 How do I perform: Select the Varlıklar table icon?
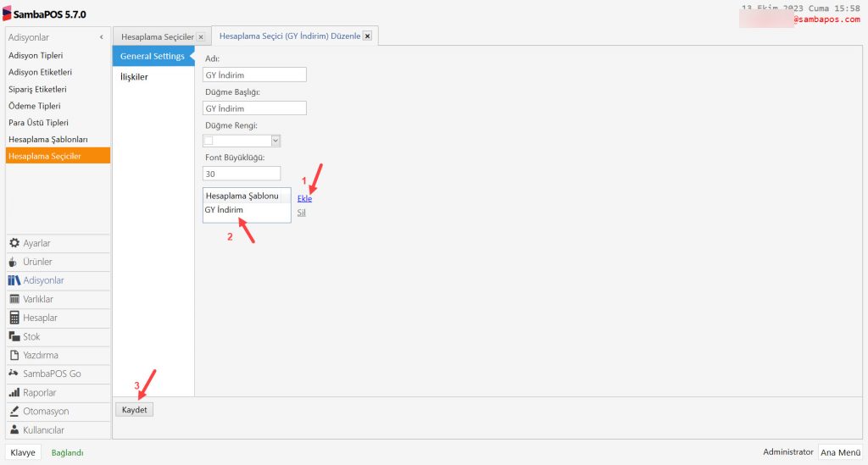coord(14,299)
